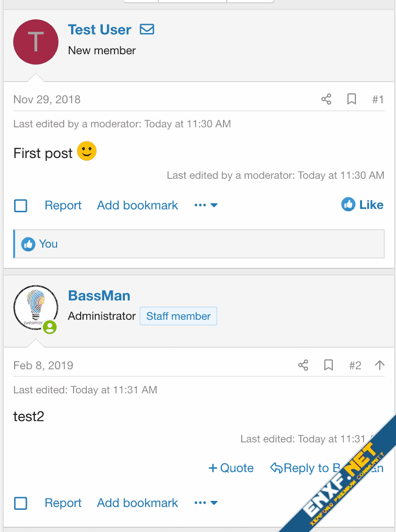Viewport: 396px width, 532px height.
Task: Jump to parent post via up arrow
Action: [x=379, y=365]
